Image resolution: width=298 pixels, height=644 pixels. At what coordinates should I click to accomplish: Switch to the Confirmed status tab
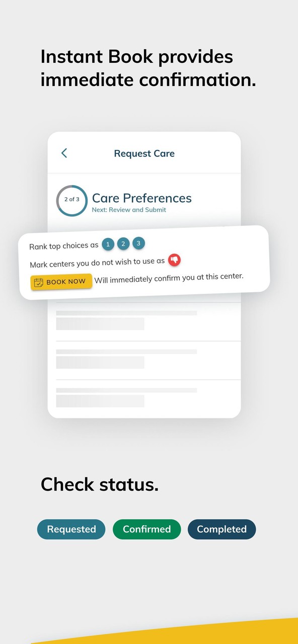146,529
